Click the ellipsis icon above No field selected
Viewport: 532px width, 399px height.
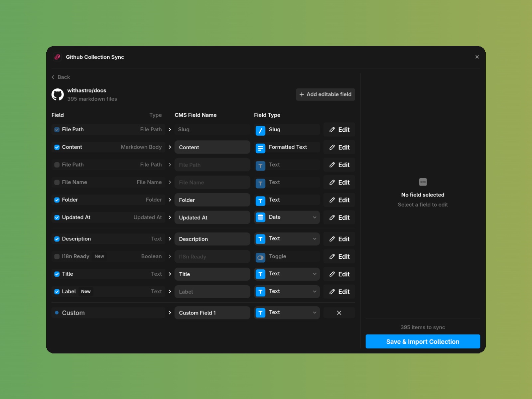(x=423, y=182)
